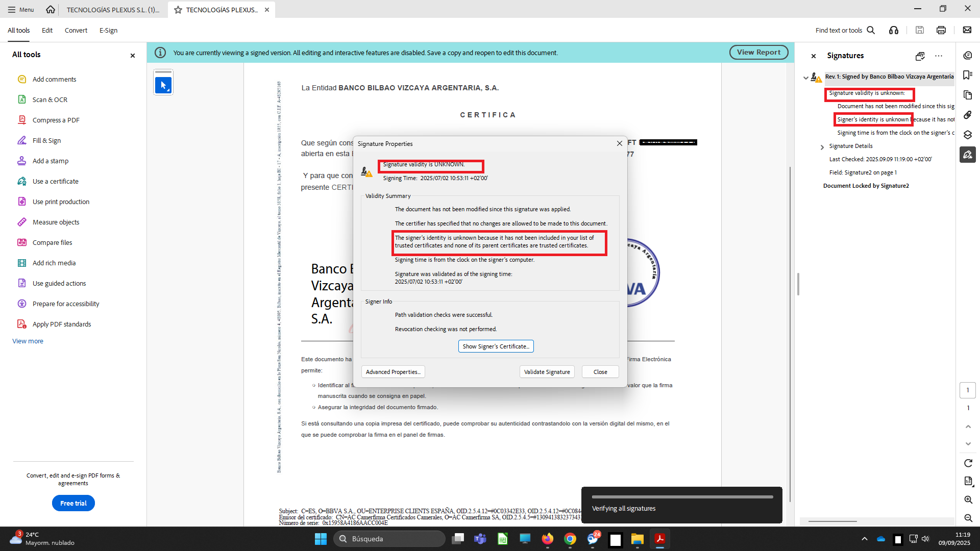Open the Bookmarks panel icon
980x551 pixels.
tap(967, 75)
